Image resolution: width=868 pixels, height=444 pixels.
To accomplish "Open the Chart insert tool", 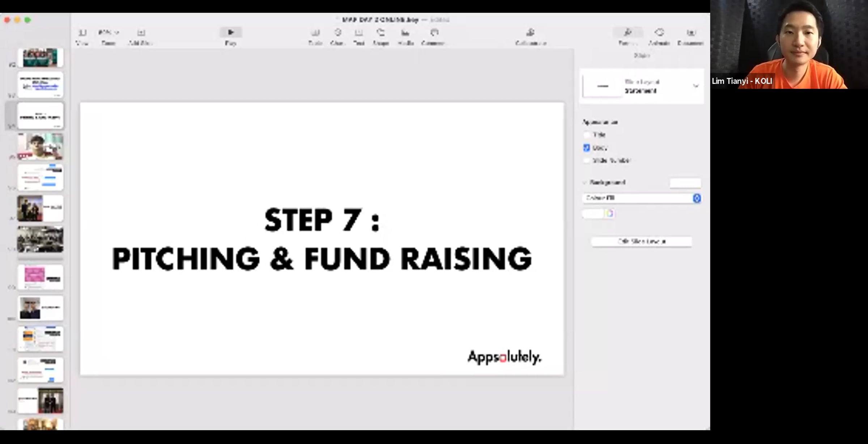I will 337,33.
